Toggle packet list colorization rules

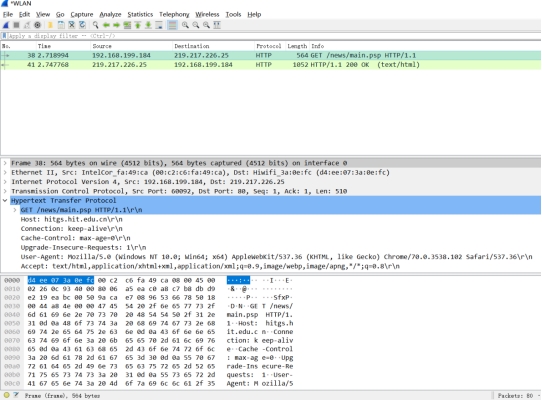pos(172,25)
